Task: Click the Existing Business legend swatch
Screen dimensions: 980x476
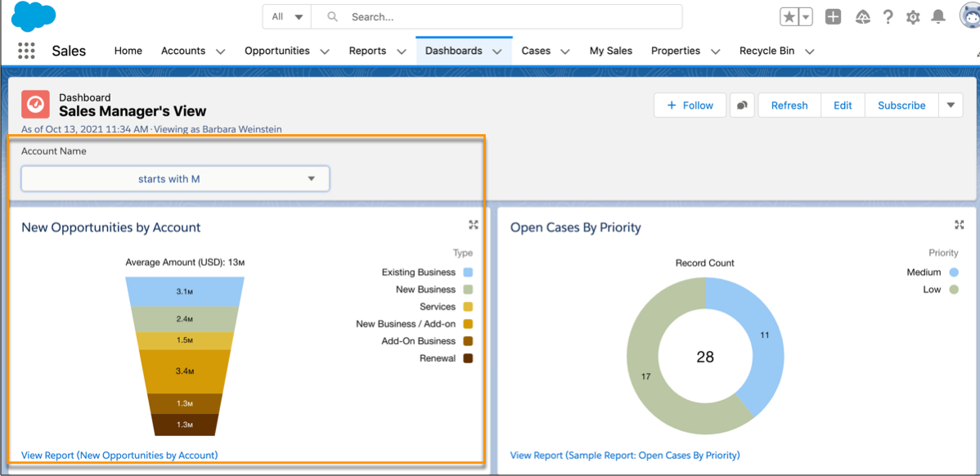Action: [x=468, y=272]
